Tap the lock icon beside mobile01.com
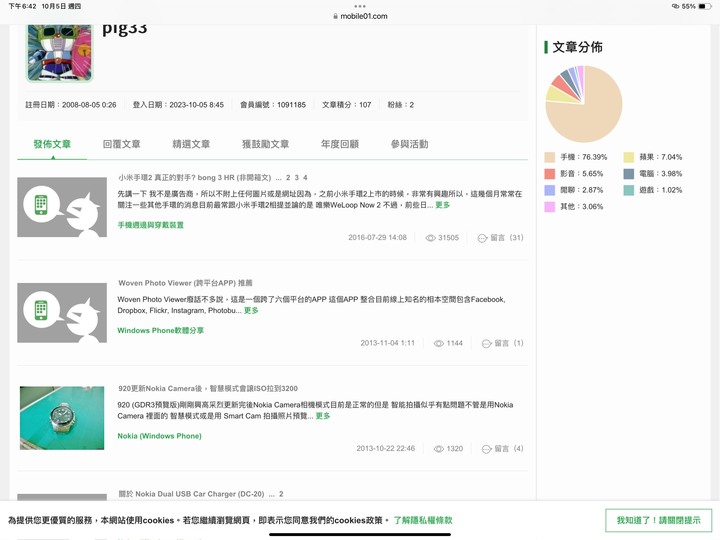 coord(335,16)
